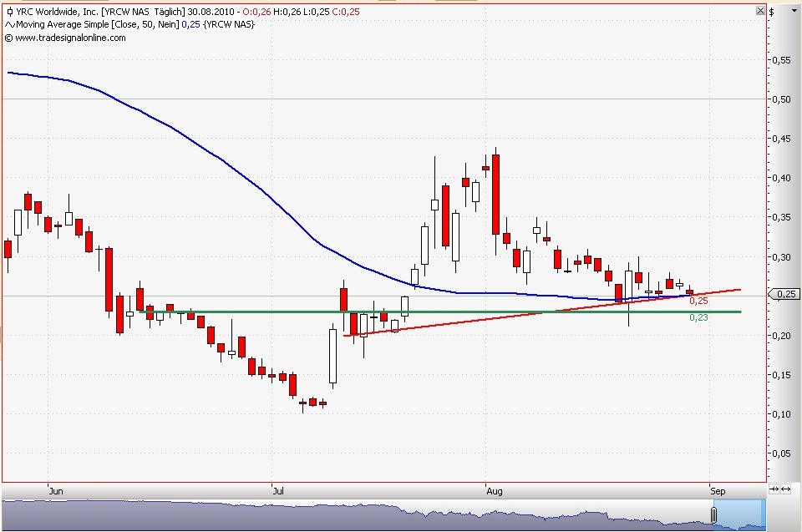Click the copyright icon beside tradesignalonline.com
This screenshot has height=532, width=802.
(8, 37)
